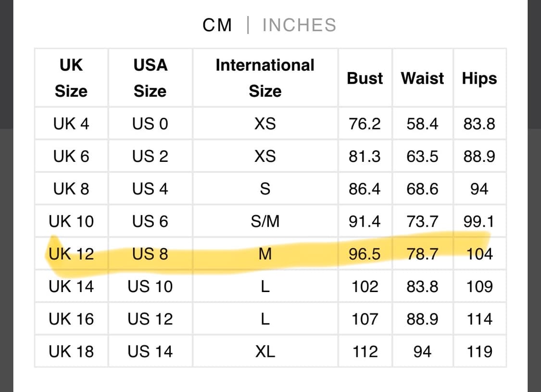541x392 pixels.
Task: Click the UK Size column header
Action: point(71,78)
